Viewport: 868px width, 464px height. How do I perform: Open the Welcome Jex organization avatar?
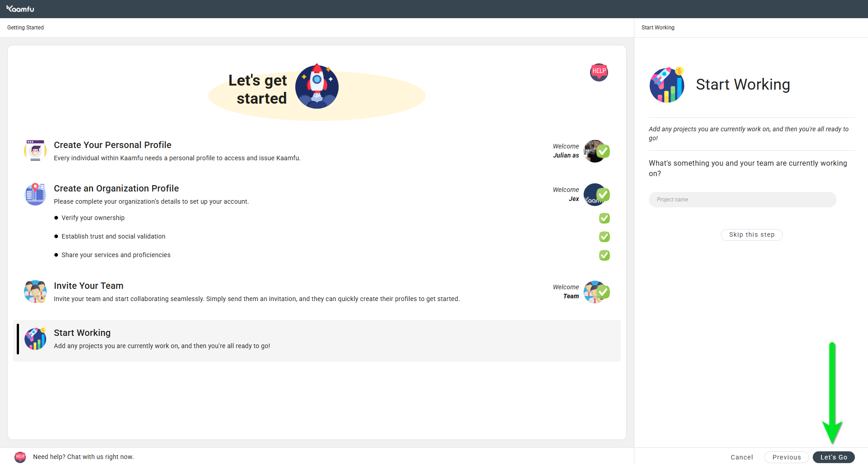(594, 195)
